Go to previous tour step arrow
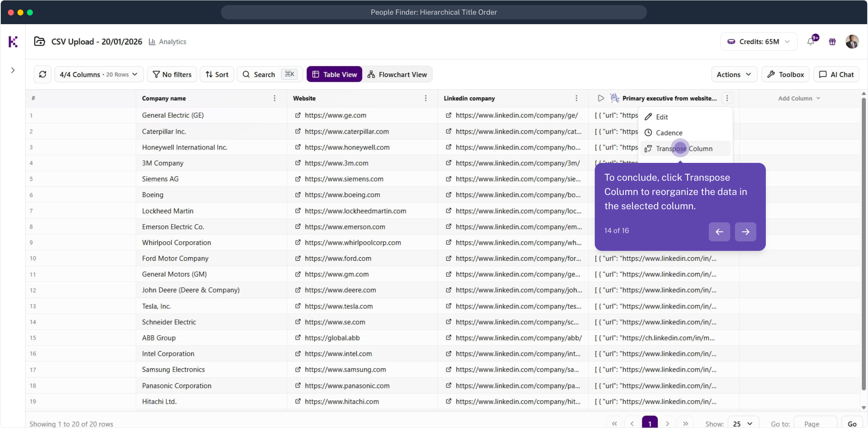 coord(720,232)
